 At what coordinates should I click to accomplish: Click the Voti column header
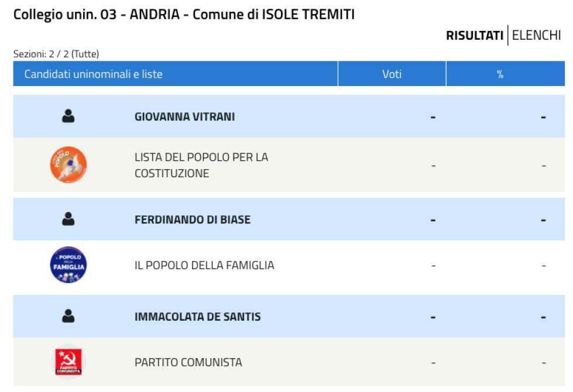click(392, 74)
